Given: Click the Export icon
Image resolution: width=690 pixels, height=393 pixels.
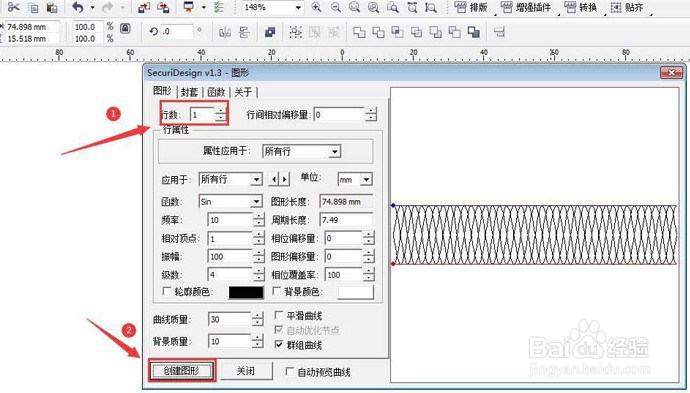Looking at the screenshot, I should (x=163, y=7).
